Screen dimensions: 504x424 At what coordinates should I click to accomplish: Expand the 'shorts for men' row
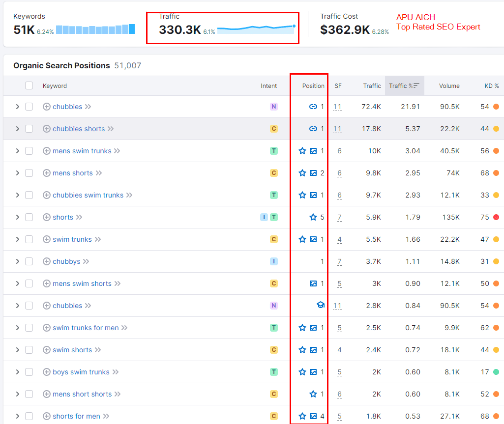(17, 416)
